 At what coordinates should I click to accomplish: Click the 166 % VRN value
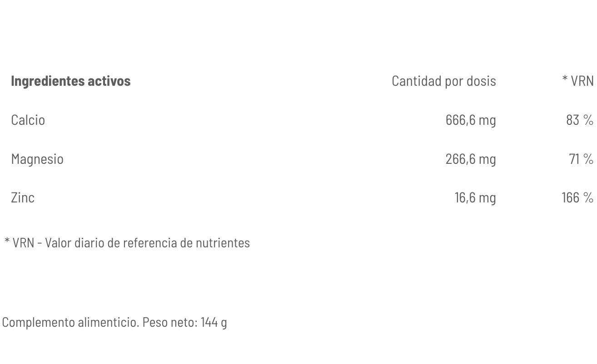click(577, 197)
